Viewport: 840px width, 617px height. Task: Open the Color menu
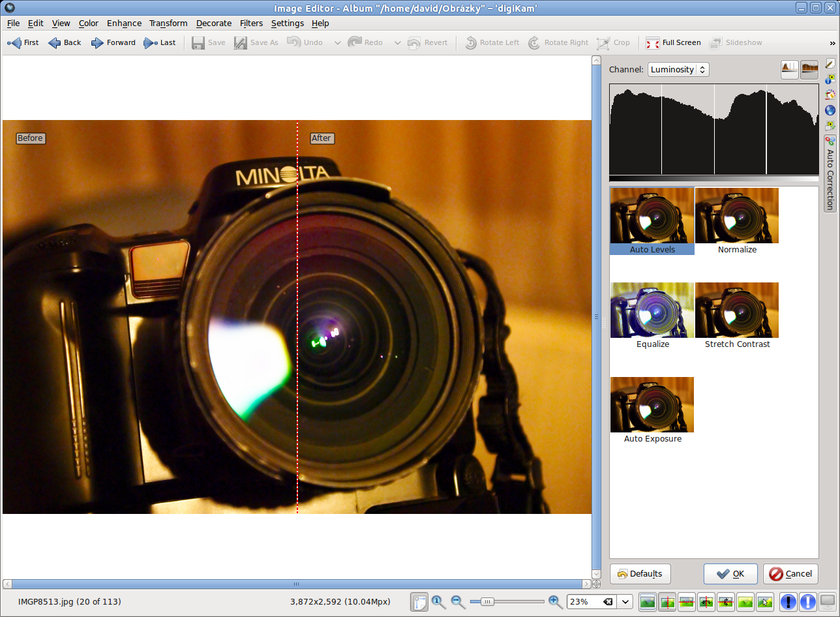coord(89,23)
